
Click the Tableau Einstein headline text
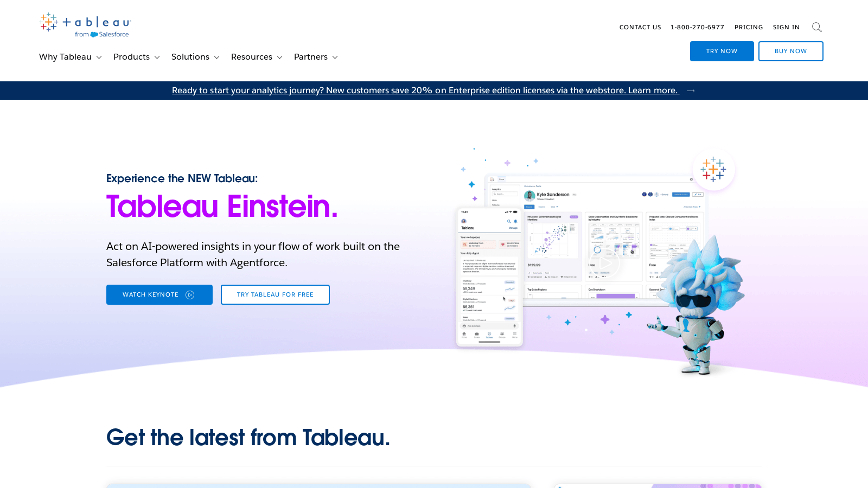(222, 207)
